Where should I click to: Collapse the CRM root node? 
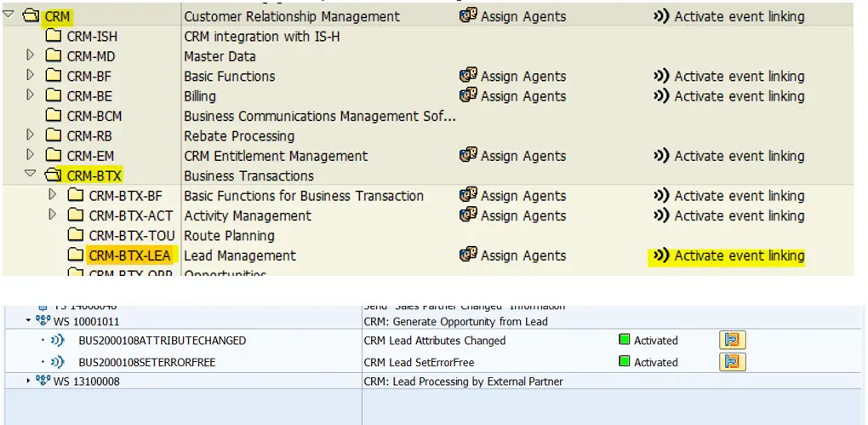[x=9, y=15]
